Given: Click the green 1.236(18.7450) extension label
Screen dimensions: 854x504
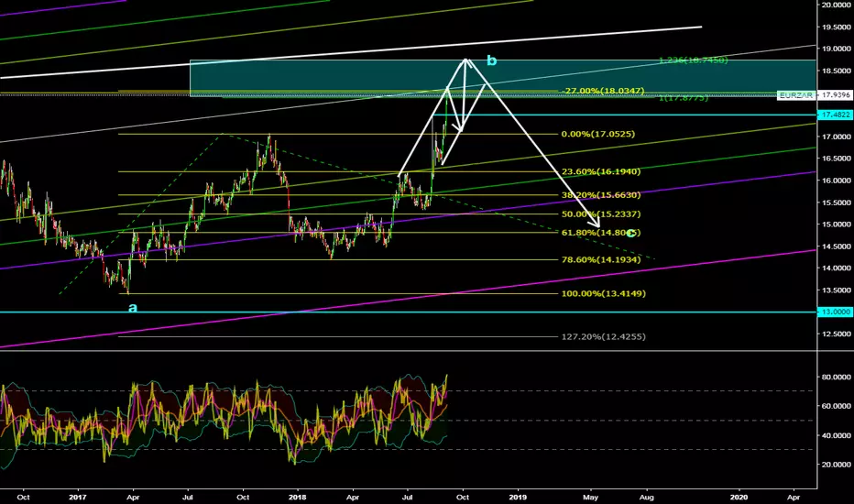Looking at the screenshot, I should [694, 60].
